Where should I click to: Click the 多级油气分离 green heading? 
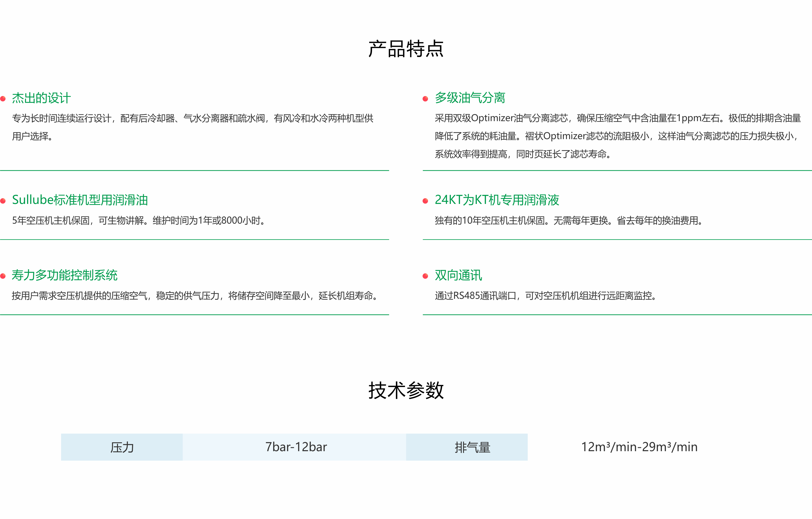point(470,98)
